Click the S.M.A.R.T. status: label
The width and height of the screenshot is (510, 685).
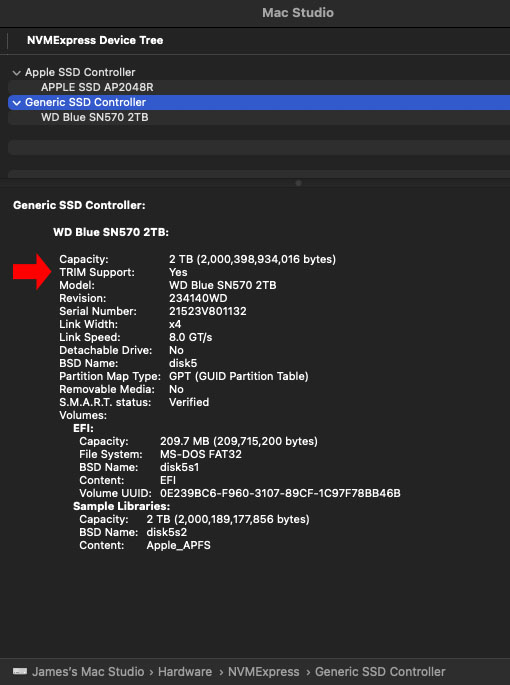tap(105, 402)
